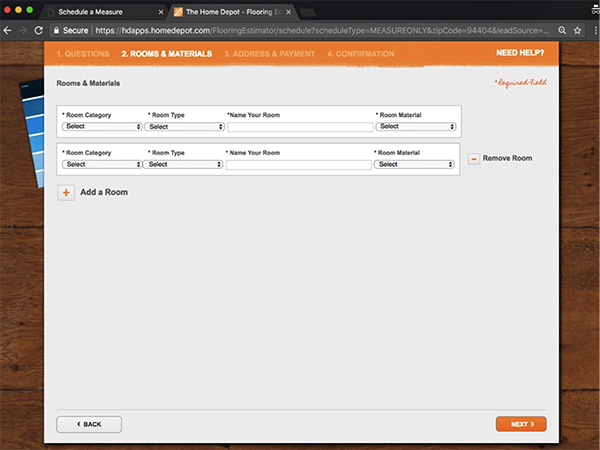The width and height of the screenshot is (600, 450).
Task: Click the zoom magnifier icon in address bar
Action: click(x=562, y=31)
